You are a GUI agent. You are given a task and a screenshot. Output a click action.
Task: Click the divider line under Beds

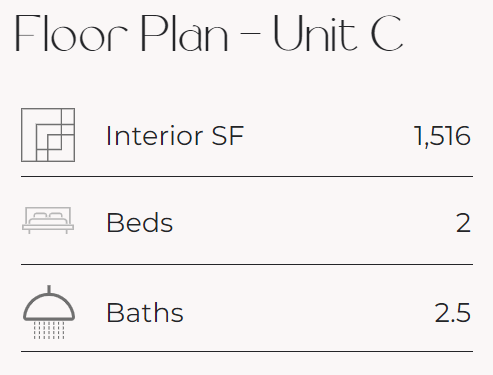(x=247, y=264)
